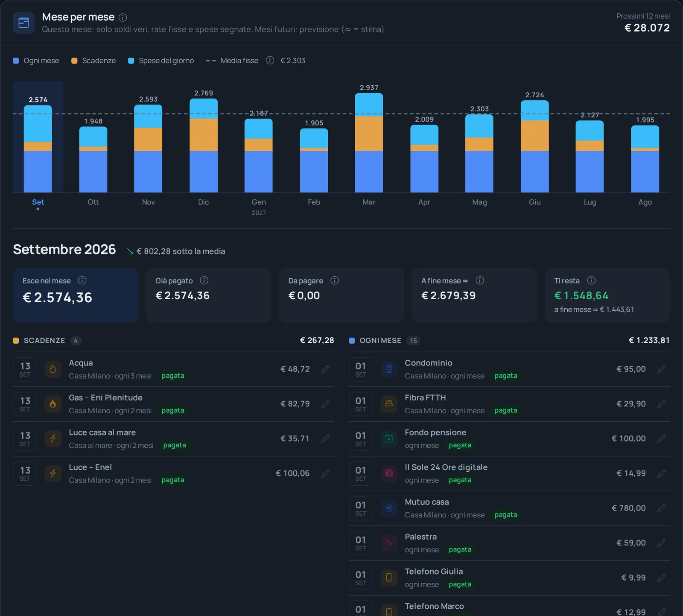
Task: Show info for Ti resta card
Action: [x=591, y=280]
